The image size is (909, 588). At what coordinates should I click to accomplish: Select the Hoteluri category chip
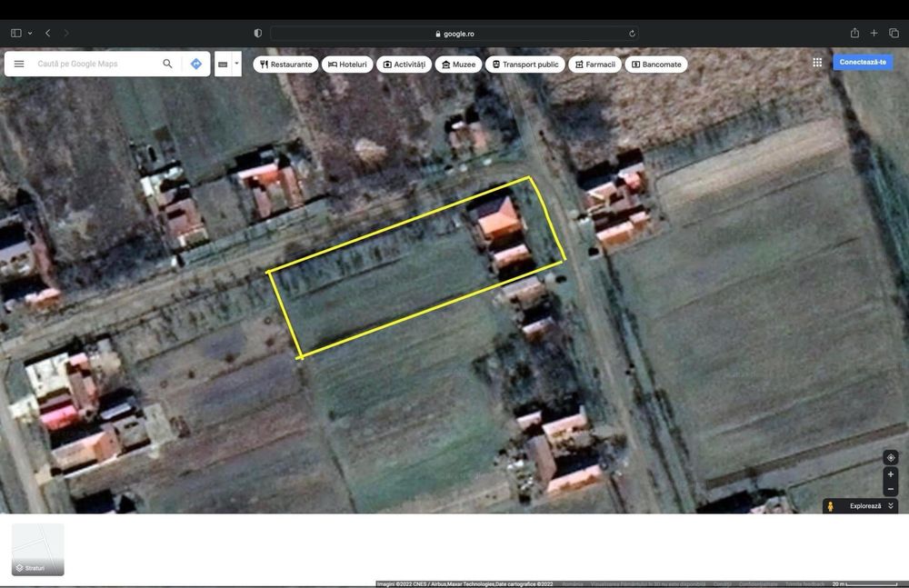[x=347, y=65]
